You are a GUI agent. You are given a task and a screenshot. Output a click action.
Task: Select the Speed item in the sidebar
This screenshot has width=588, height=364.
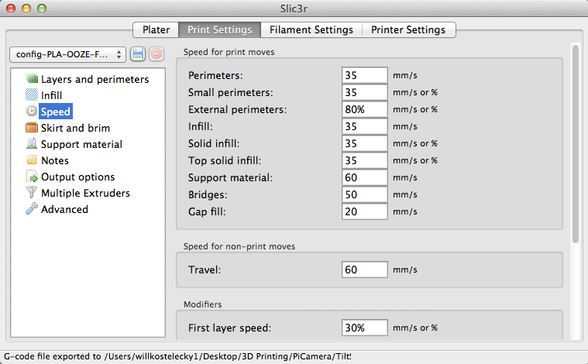(x=55, y=112)
